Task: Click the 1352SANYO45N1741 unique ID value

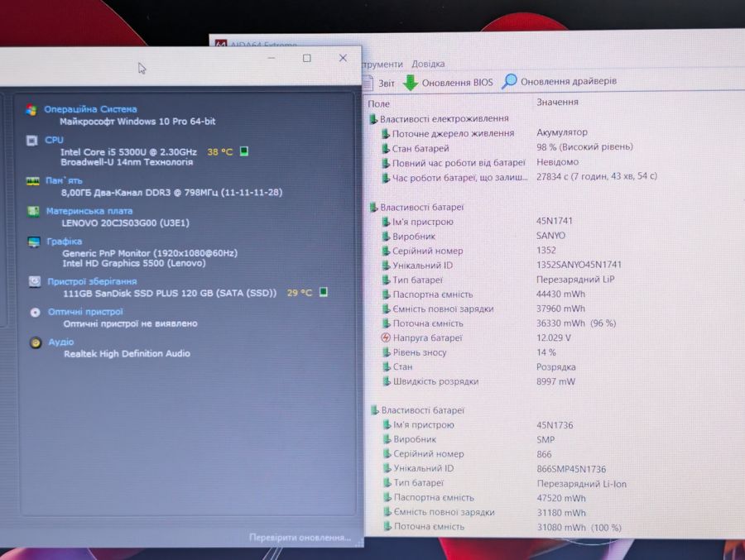Action: coord(579,265)
